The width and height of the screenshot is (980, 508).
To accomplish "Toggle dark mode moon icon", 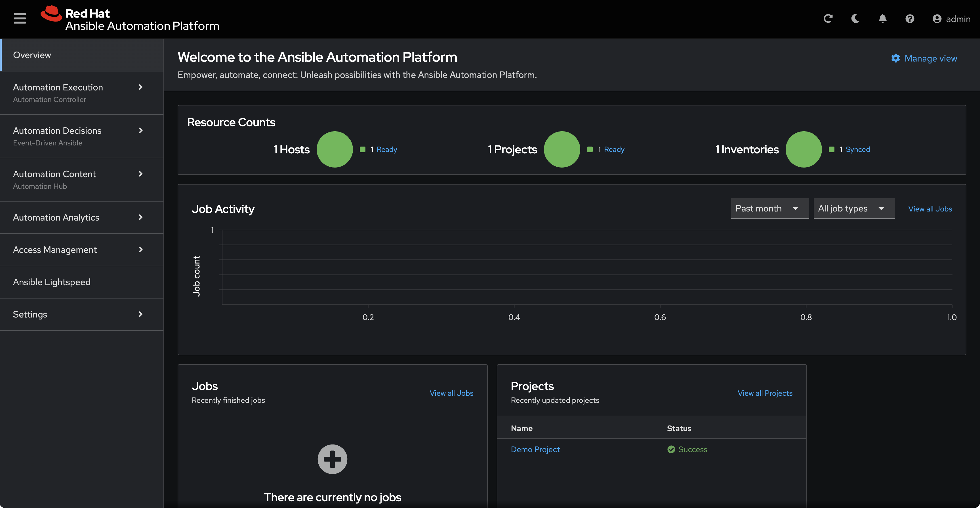I will tap(855, 19).
